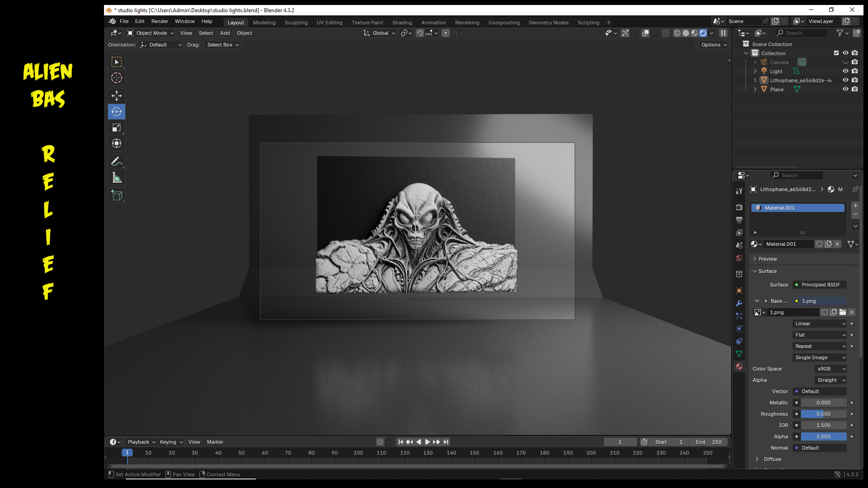Switch to the Sculpting workspace tab
868x488 pixels.
pyautogui.click(x=296, y=23)
